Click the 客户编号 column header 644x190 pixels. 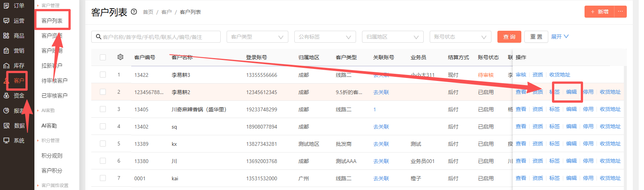[145, 57]
